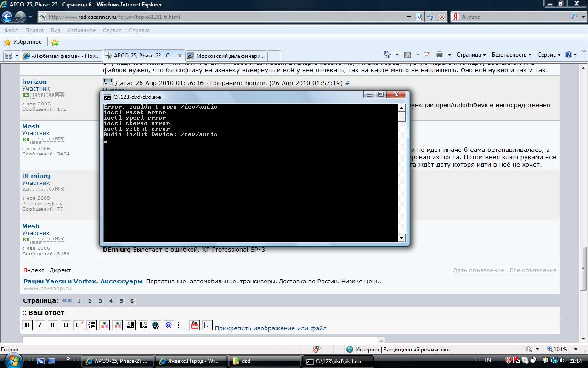Screen dimensions: 588x368
Task: Open the Все объявления link
Action: pos(533,270)
